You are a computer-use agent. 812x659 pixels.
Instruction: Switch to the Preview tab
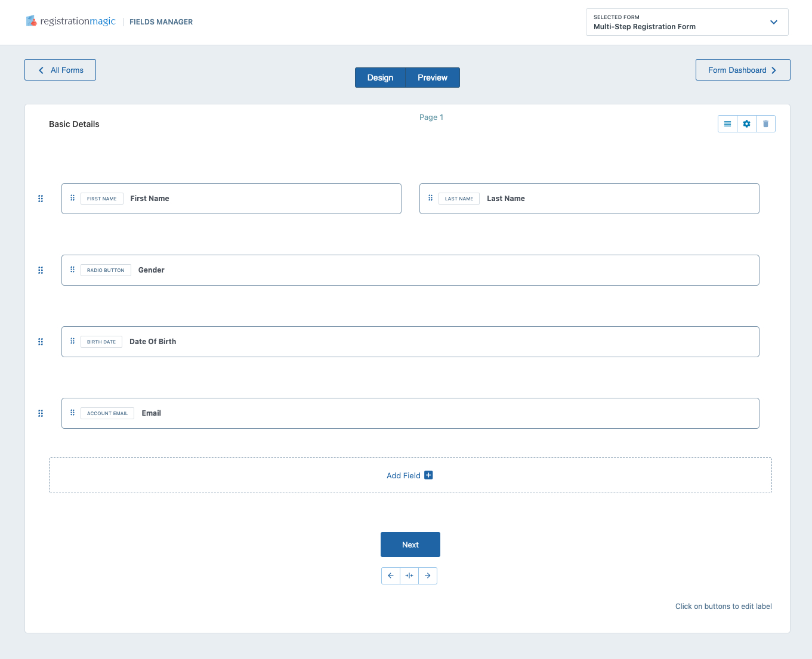pos(432,78)
